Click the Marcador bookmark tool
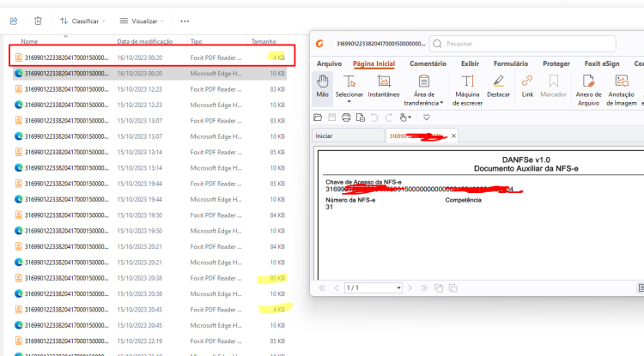The width and height of the screenshot is (644, 356). (553, 86)
